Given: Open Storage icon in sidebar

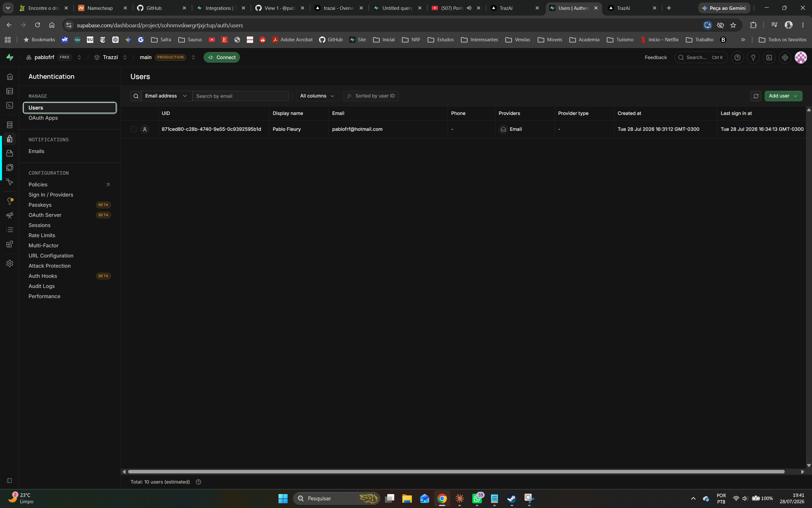Looking at the screenshot, I should point(10,153).
